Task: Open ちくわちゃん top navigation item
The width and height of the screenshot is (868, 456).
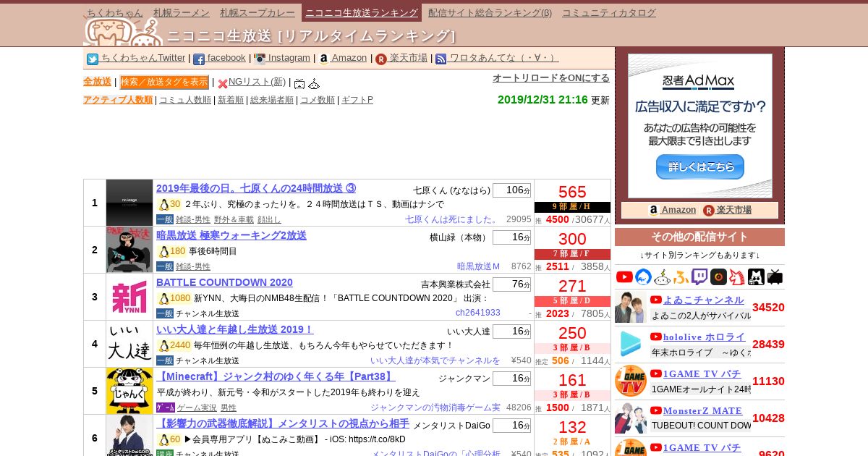Action: pos(114,12)
